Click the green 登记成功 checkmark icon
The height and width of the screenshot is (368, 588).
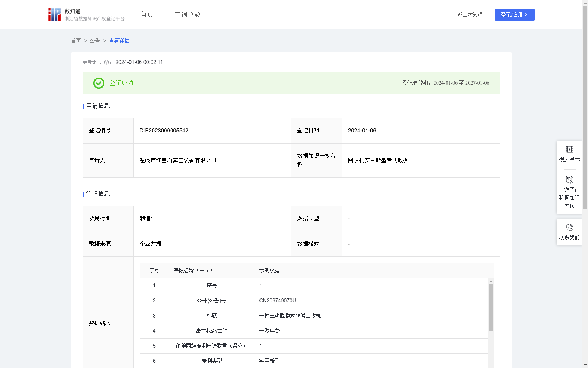[x=99, y=83]
